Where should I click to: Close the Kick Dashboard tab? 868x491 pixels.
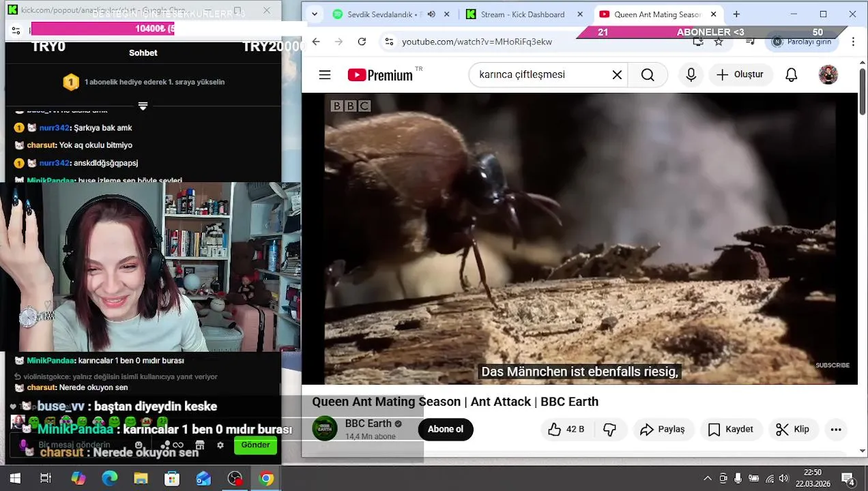(x=580, y=14)
